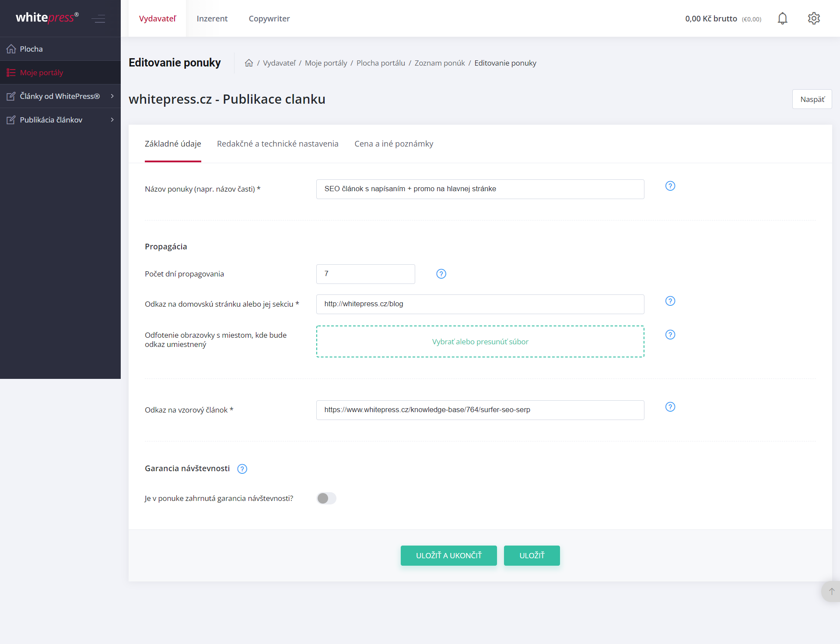
Task: Show help for Názov ponuky field
Action: click(670, 186)
